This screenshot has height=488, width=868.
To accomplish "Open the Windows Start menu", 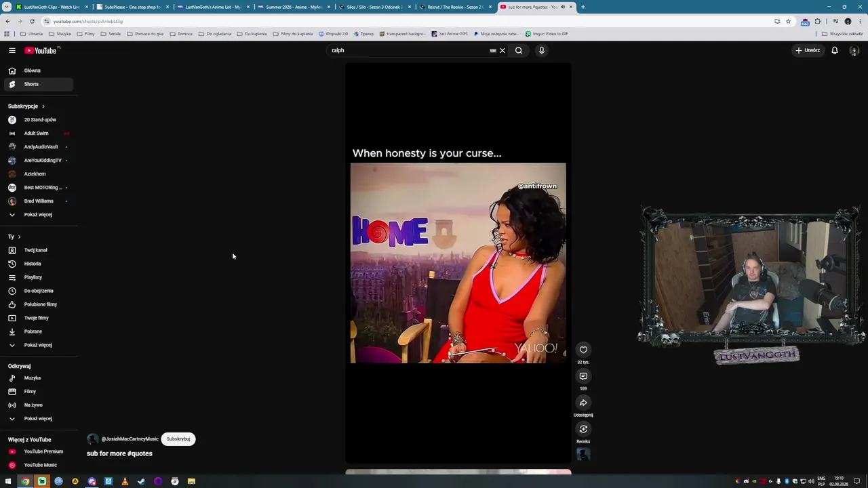I will click(8, 481).
